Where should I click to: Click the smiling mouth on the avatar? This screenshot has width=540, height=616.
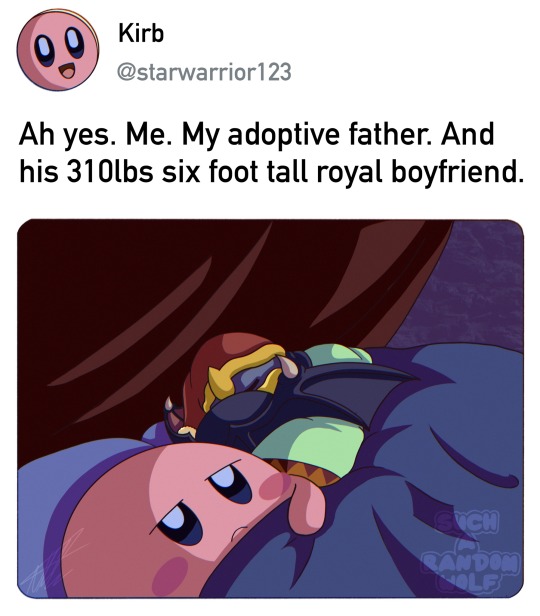pos(66,72)
